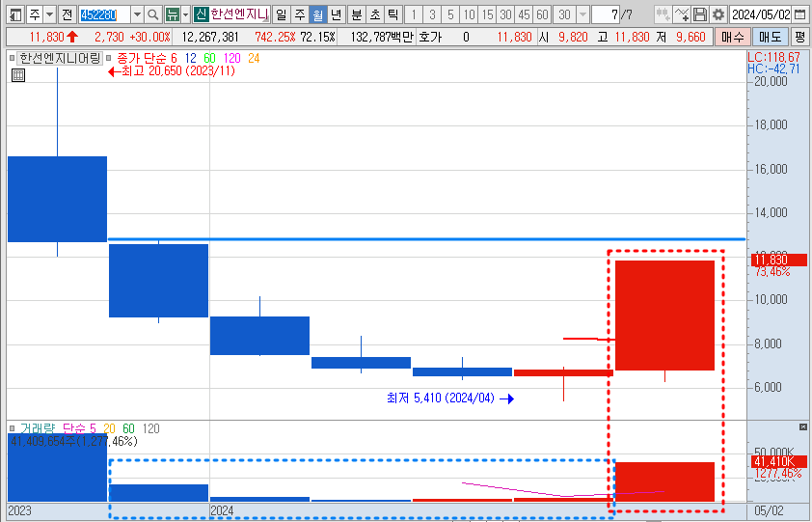812x522 pixels.
Task: Switch chart to 년 yearly period
Action: (x=337, y=14)
